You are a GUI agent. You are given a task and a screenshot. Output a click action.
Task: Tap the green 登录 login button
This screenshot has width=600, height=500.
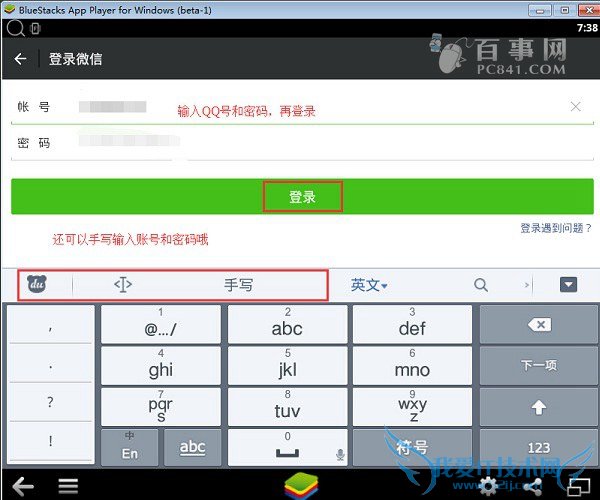(x=302, y=197)
